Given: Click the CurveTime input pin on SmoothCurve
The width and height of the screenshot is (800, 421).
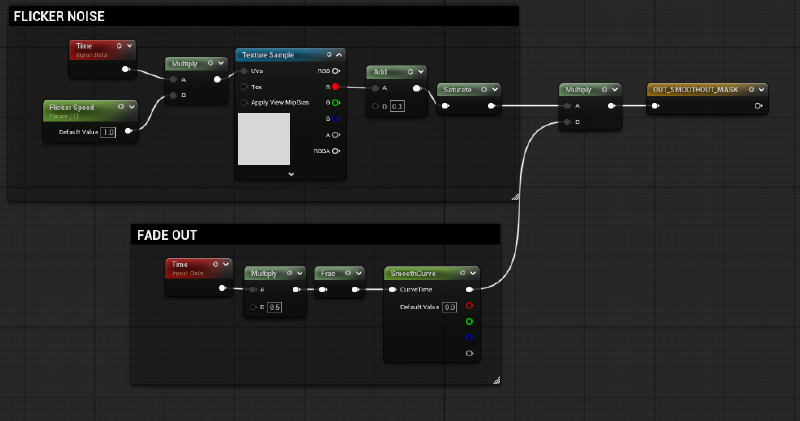Looking at the screenshot, I should [393, 290].
